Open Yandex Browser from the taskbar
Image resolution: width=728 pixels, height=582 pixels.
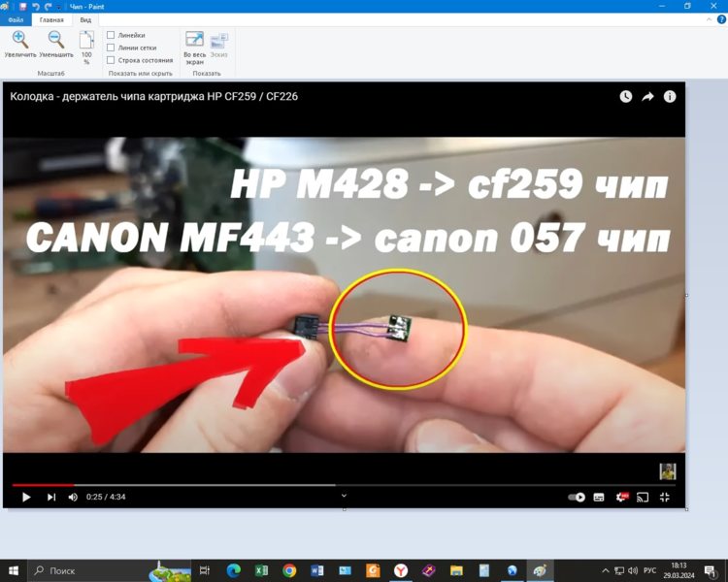(401, 570)
